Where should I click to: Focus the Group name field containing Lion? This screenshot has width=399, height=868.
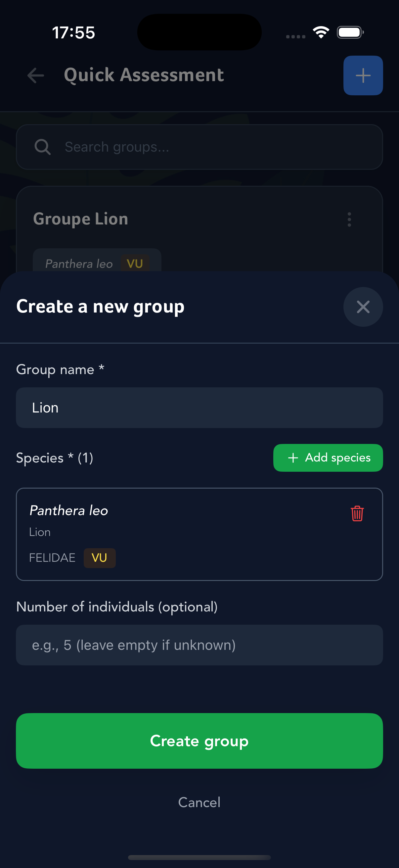click(x=199, y=408)
